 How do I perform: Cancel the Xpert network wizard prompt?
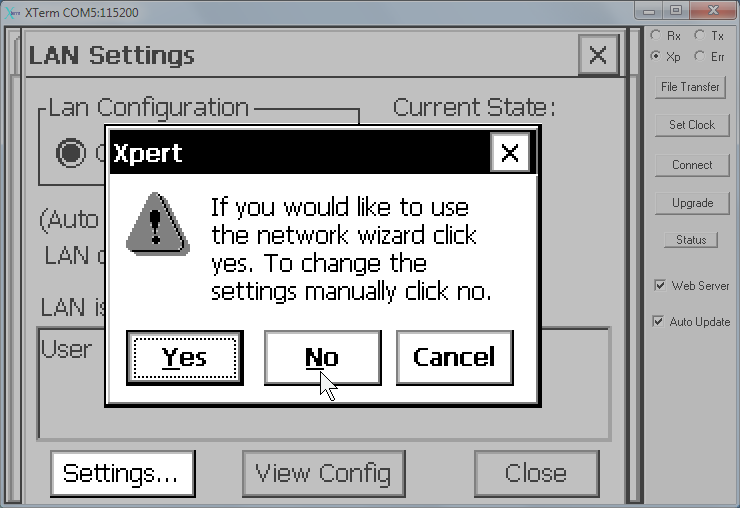(x=454, y=357)
